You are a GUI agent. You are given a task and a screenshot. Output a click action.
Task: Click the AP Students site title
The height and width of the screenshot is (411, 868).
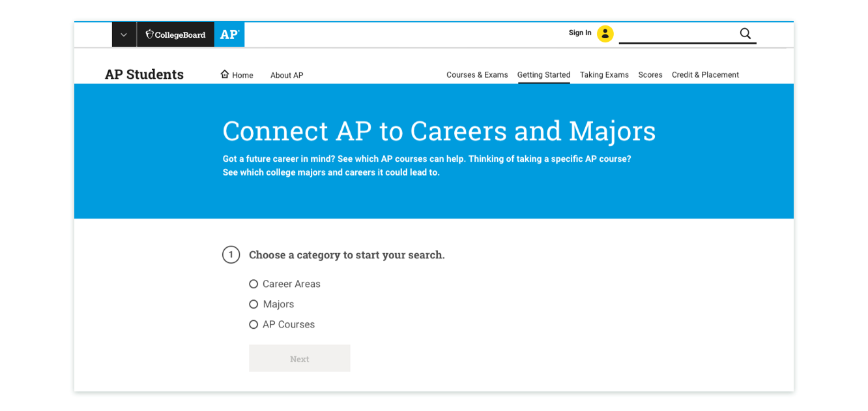(x=144, y=74)
